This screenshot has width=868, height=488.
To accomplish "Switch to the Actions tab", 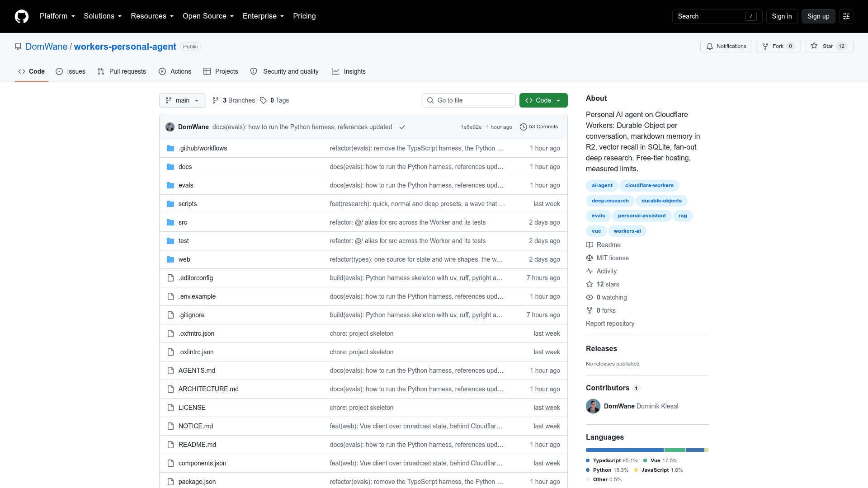I will point(175,71).
